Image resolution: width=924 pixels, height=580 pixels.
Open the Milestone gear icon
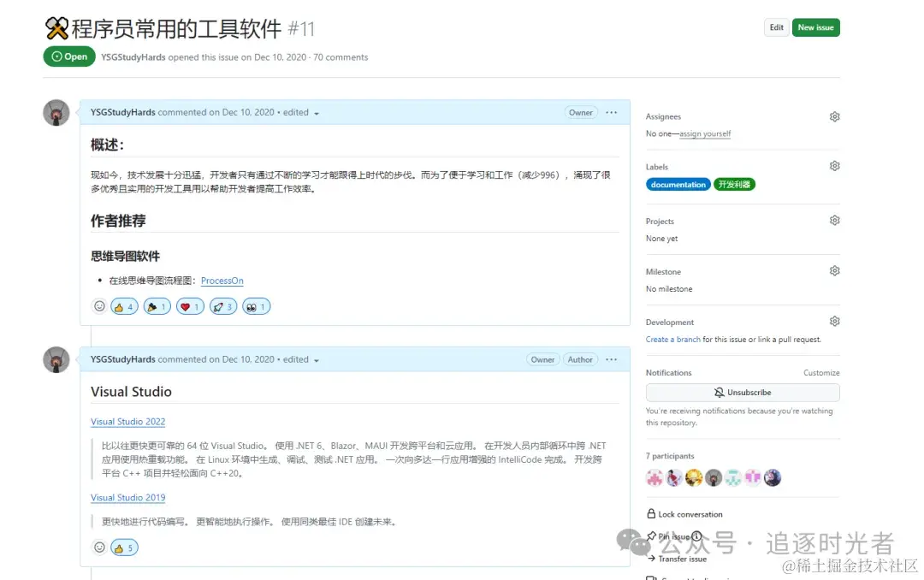[835, 270]
